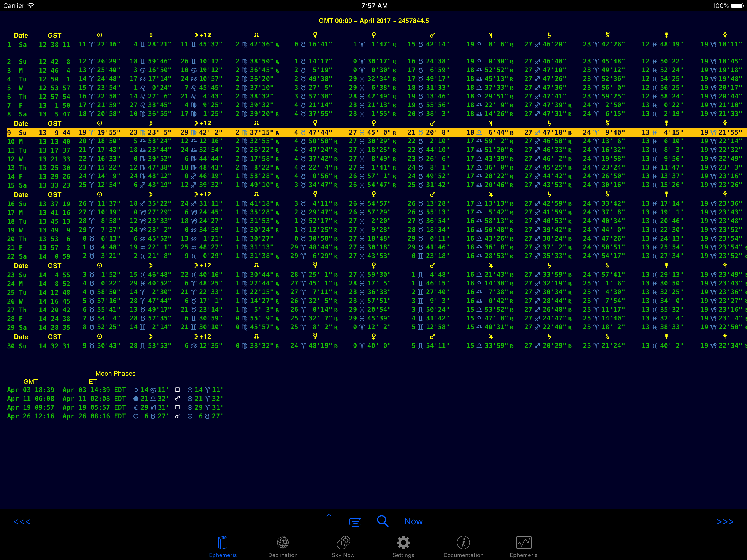Tap square aspect symbol on Apr 03 row
This screenshot has height=560, width=747.
pos(177,390)
